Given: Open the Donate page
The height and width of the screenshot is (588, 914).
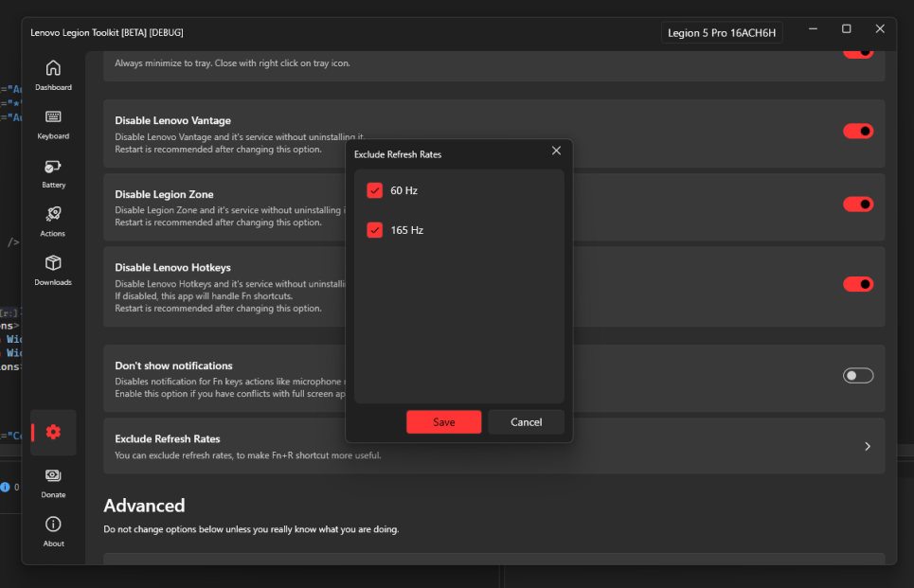Looking at the screenshot, I should (53, 482).
